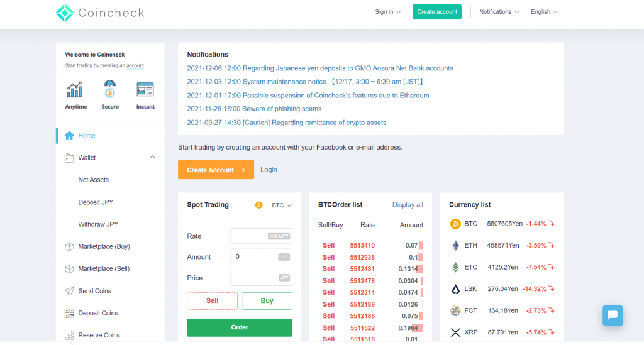Image resolution: width=644 pixels, height=345 pixels.
Task: Click the Login link
Action: coord(269,170)
